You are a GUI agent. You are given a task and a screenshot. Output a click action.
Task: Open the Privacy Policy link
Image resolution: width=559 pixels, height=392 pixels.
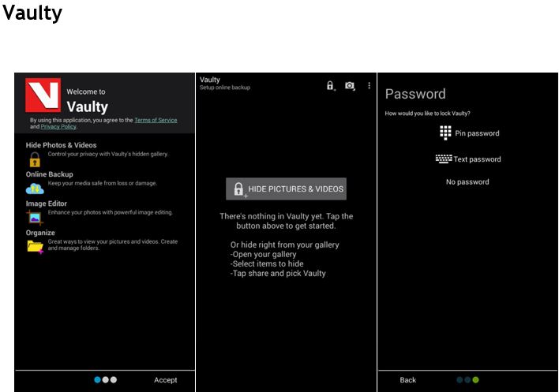coord(59,126)
